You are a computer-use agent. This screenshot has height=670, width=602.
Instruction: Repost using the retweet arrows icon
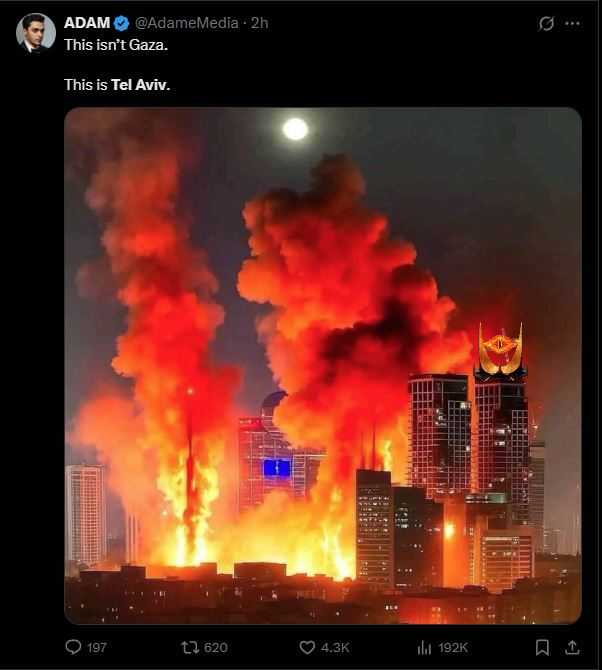(188, 647)
